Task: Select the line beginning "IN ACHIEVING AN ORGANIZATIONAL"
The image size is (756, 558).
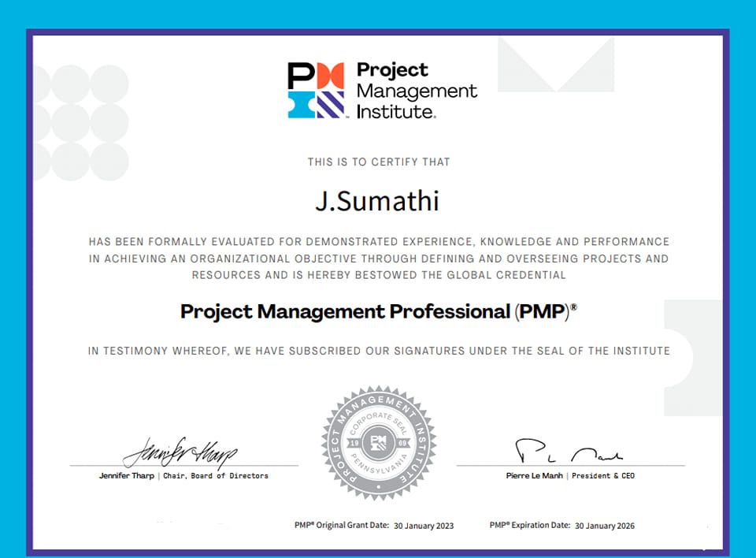Action: [x=379, y=259]
